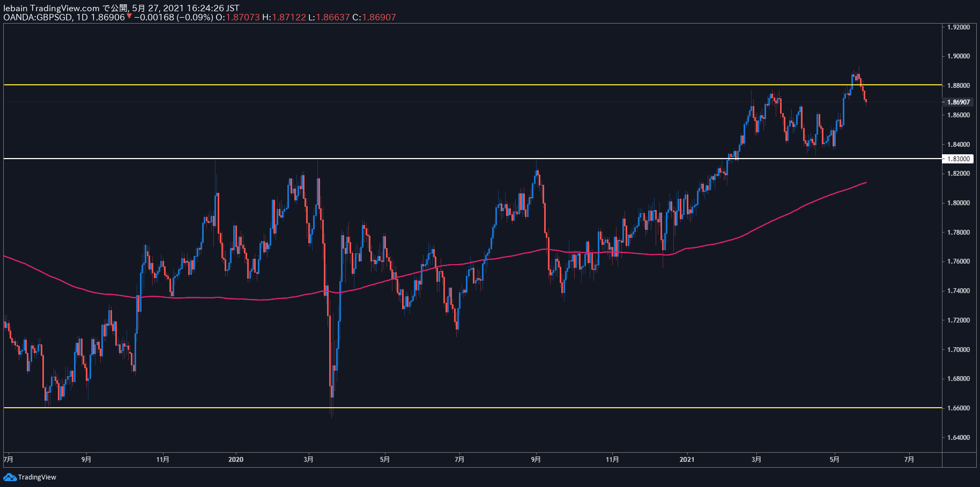Click the first 11月 time axis label
Viewport: 980px width, 487px height.
(x=163, y=459)
